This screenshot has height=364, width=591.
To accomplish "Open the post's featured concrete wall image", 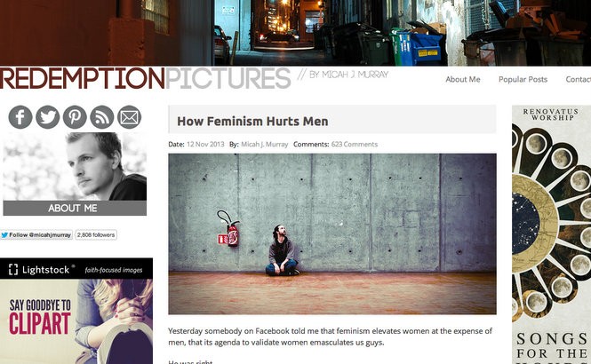I will [x=332, y=233].
